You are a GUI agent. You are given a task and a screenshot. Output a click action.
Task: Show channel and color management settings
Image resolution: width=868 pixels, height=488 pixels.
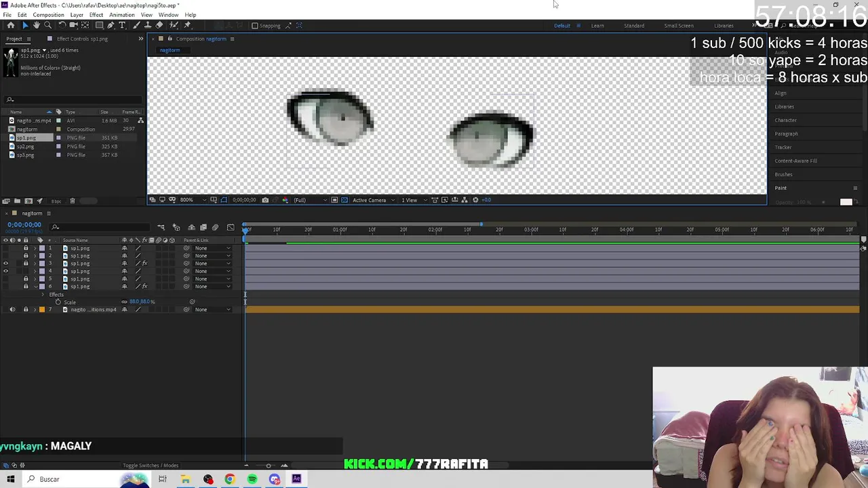tap(285, 200)
